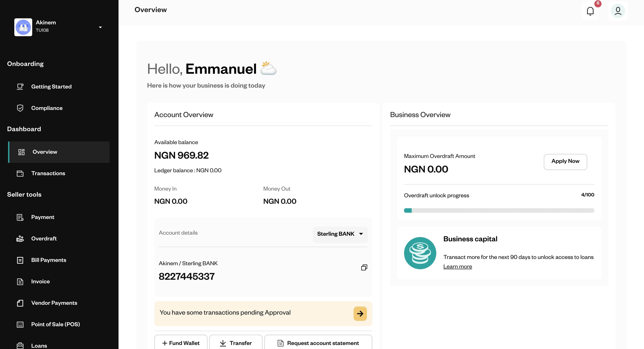Click the Overdraft hand-coins icon
The image size is (644, 349).
pyautogui.click(x=20, y=239)
